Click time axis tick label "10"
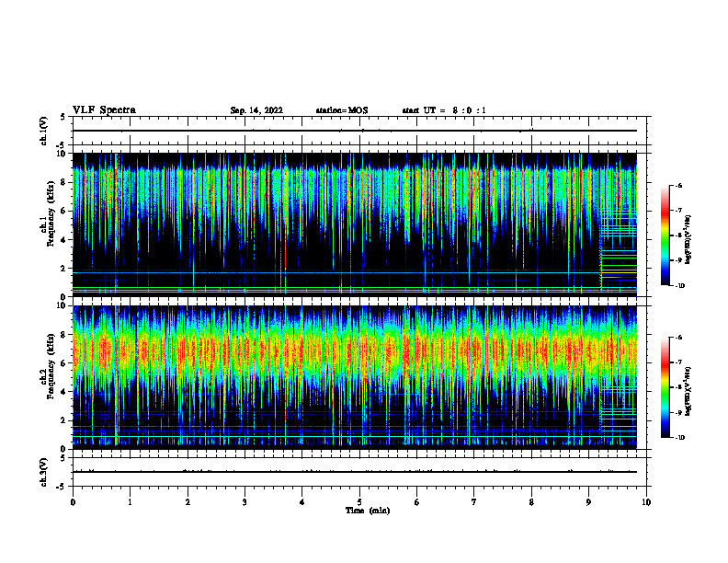 pos(646,502)
